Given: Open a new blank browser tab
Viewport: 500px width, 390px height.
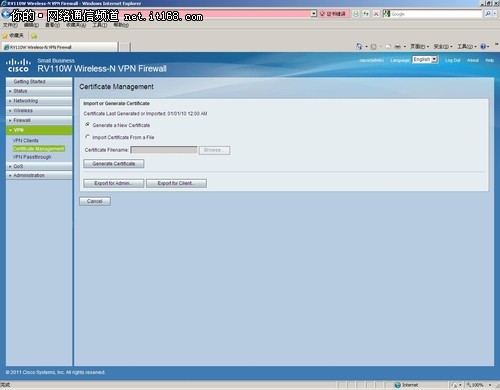Looking at the screenshot, I should (x=125, y=47).
